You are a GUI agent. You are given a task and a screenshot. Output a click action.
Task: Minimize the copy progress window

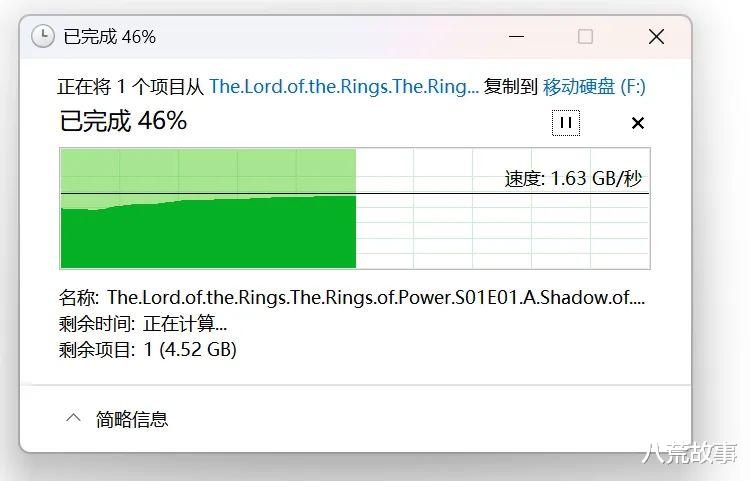point(514,37)
